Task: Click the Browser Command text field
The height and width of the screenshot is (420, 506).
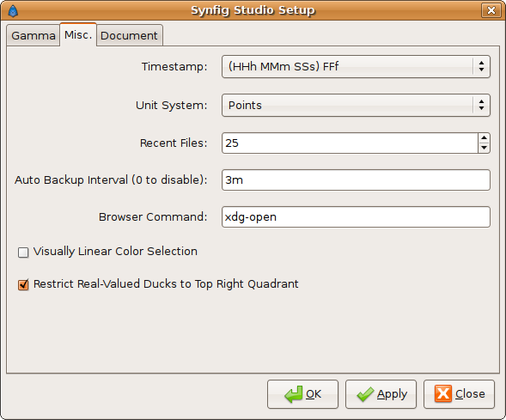Action: 356,216
